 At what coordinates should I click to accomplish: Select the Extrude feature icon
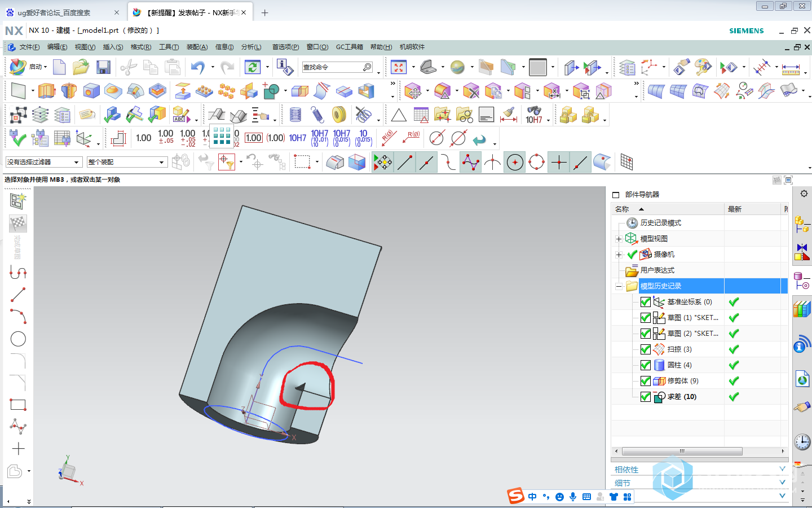[x=46, y=91]
